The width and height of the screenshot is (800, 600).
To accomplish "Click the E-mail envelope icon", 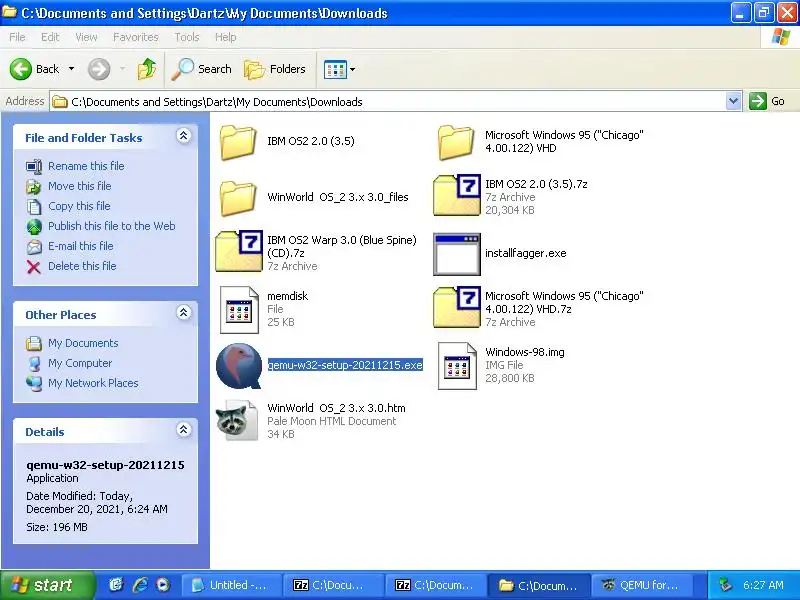I will [34, 246].
